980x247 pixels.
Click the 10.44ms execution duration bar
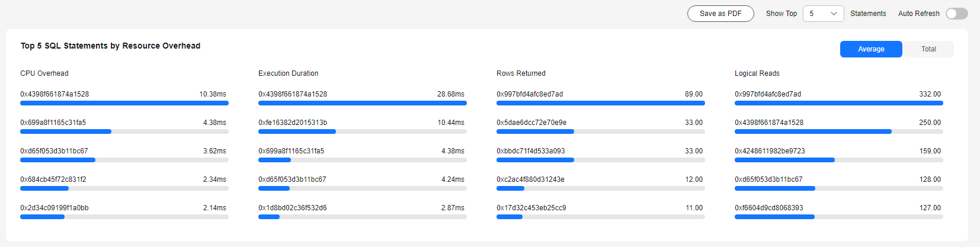(x=363, y=131)
